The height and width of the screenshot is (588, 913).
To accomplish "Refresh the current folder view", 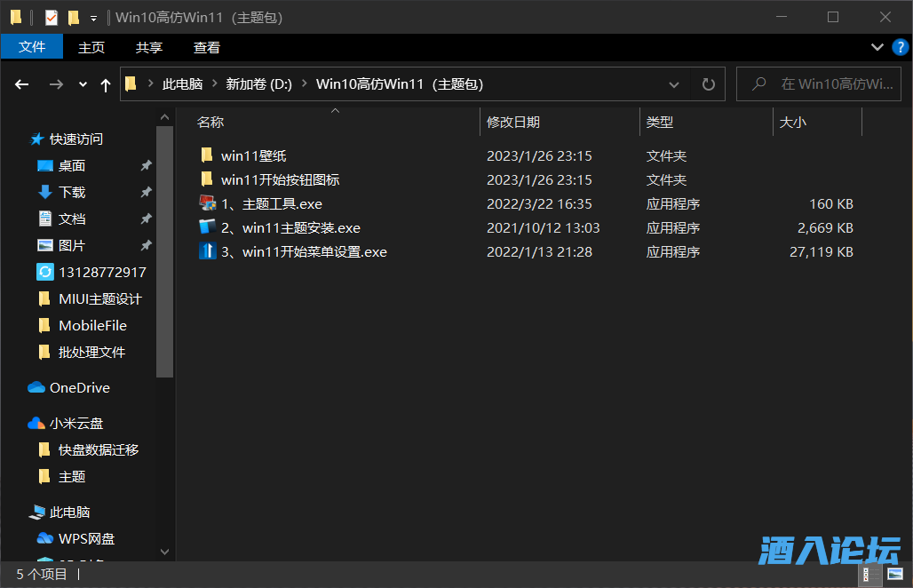I will (x=708, y=84).
